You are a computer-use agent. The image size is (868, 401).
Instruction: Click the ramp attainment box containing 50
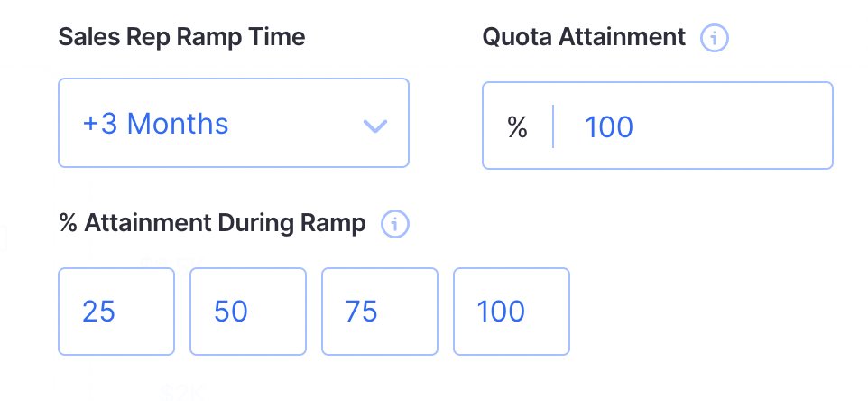248,312
